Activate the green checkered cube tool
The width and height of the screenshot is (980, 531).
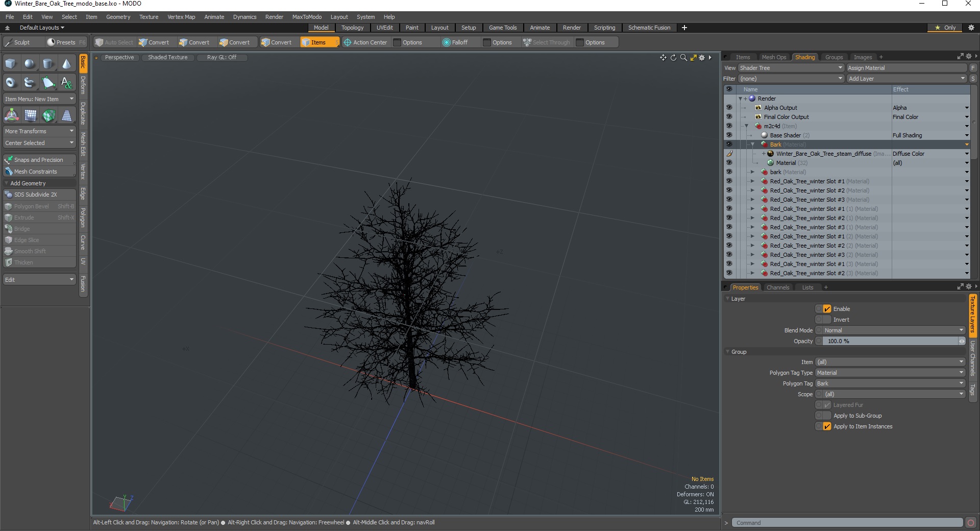coord(48,115)
